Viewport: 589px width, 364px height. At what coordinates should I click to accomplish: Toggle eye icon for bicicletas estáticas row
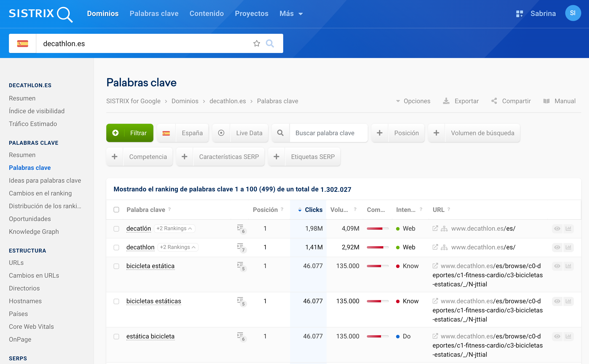[557, 301]
